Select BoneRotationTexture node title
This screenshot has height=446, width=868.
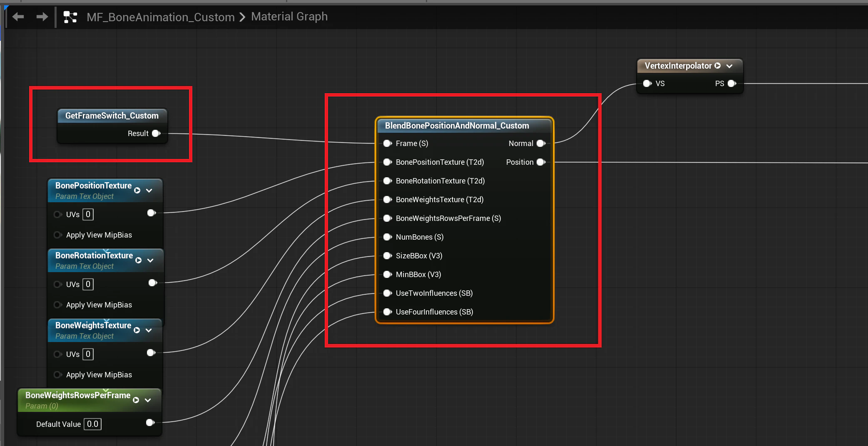pyautogui.click(x=94, y=255)
